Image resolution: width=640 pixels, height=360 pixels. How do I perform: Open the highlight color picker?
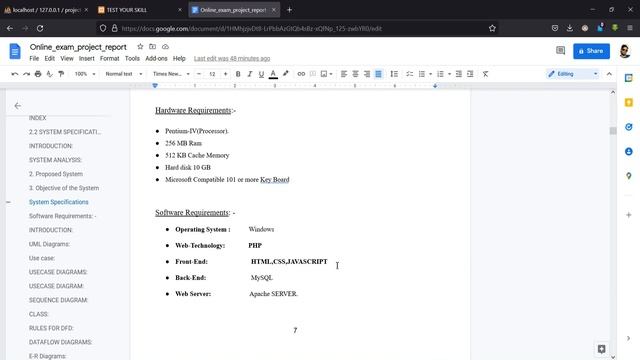point(285,74)
